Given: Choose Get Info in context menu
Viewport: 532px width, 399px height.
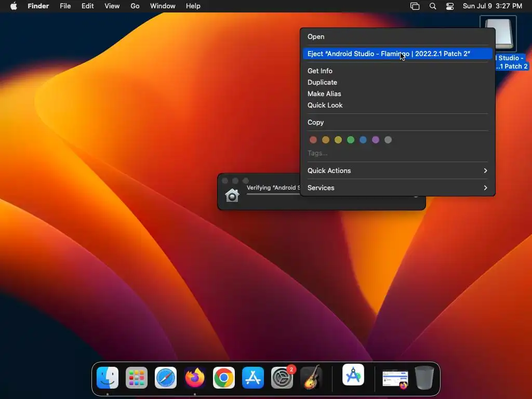Looking at the screenshot, I should (x=397, y=71).
